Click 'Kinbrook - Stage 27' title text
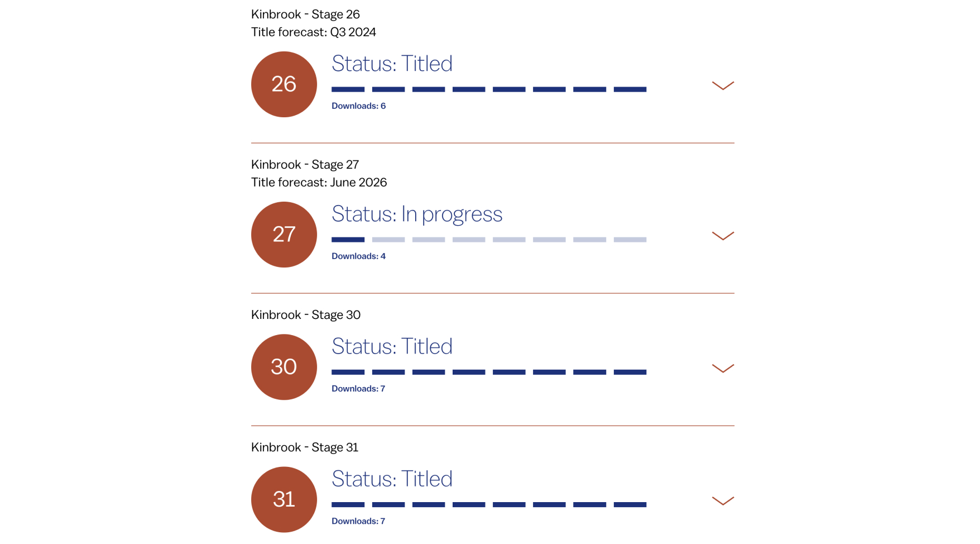980x544 pixels. tap(305, 165)
